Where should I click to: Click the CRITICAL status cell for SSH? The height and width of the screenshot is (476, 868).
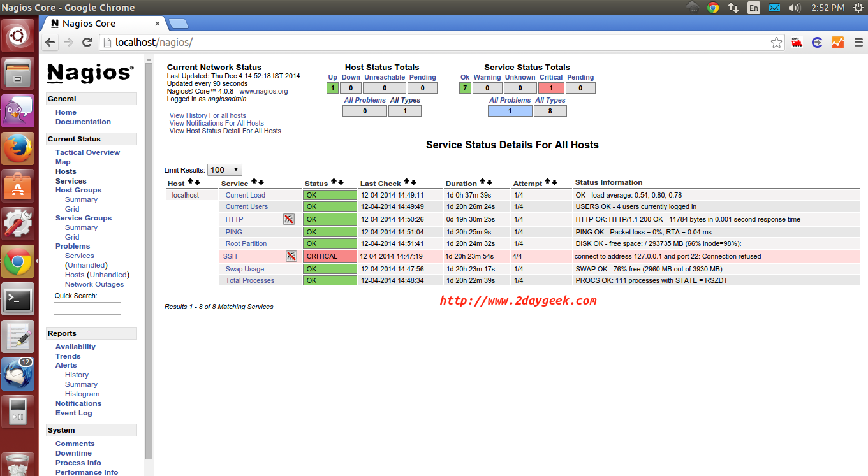330,256
